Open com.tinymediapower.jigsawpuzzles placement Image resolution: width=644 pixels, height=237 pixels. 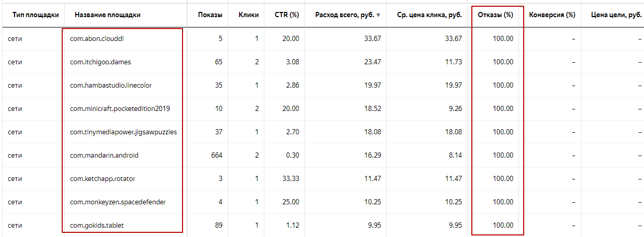123,132
